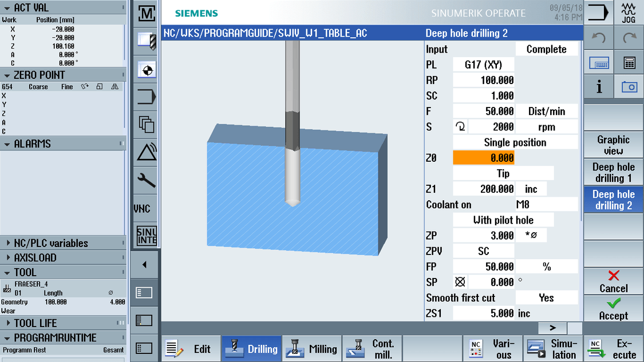Collapse the PROGRAMRUNTIME panel
This screenshot has width=644, height=362.
[7, 338]
